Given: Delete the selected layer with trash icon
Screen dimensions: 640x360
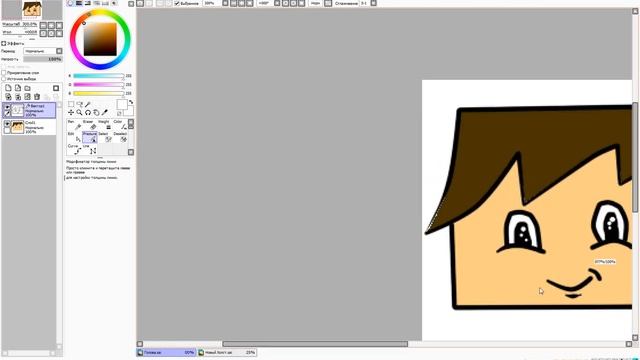Looking at the screenshot, I should pos(37,97).
